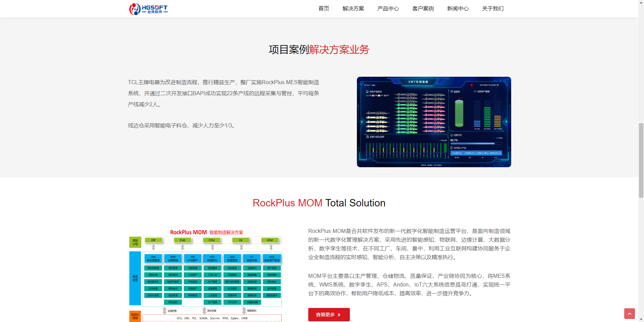Click the MOM平台主要是以生产管理 paragraph

[x=409, y=285]
